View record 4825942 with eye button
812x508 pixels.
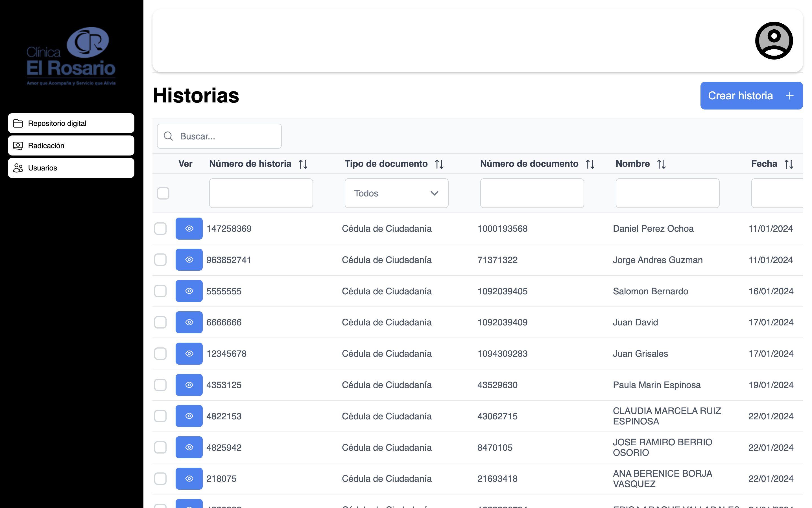[x=189, y=447]
